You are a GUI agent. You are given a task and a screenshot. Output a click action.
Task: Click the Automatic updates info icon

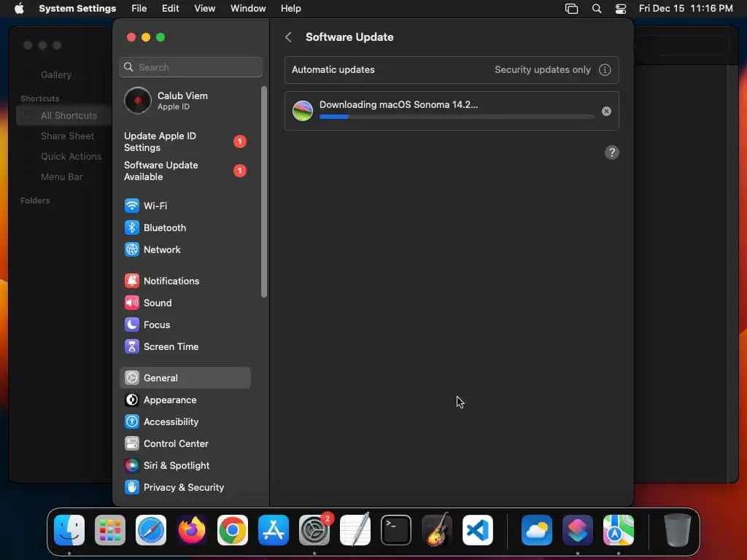click(605, 70)
